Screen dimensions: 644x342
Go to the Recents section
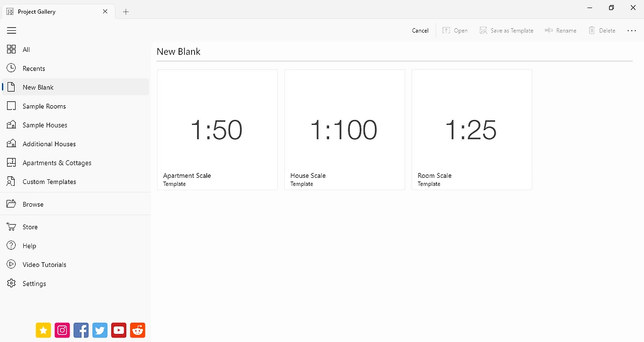click(x=75, y=69)
